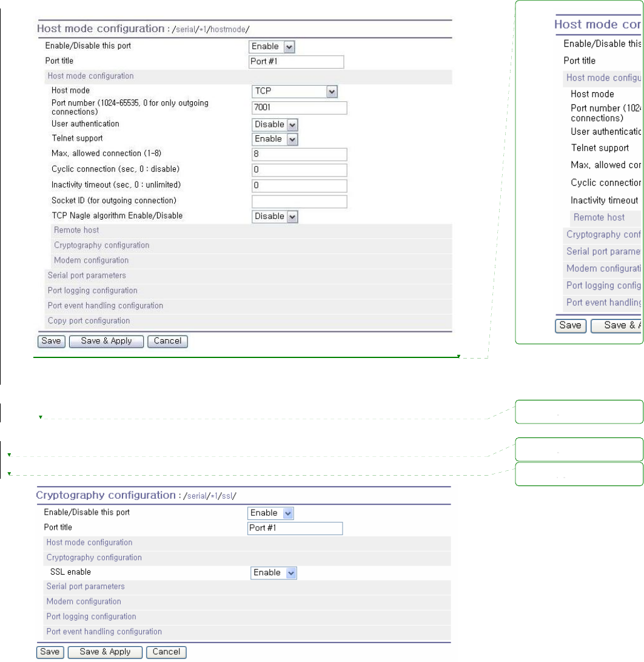Click the Port number field showing 7001

tap(299, 107)
